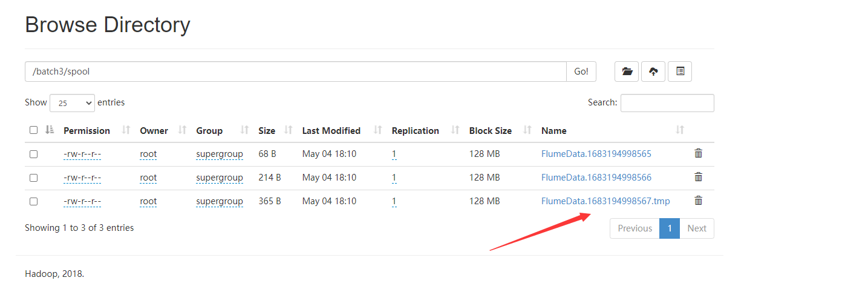
Task: Delete FlumeData.1683194998566 using its trash icon
Action: pyautogui.click(x=698, y=177)
